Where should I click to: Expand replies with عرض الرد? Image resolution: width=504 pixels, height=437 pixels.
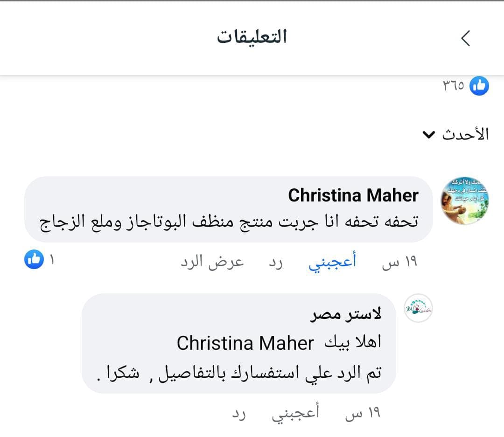212,262
